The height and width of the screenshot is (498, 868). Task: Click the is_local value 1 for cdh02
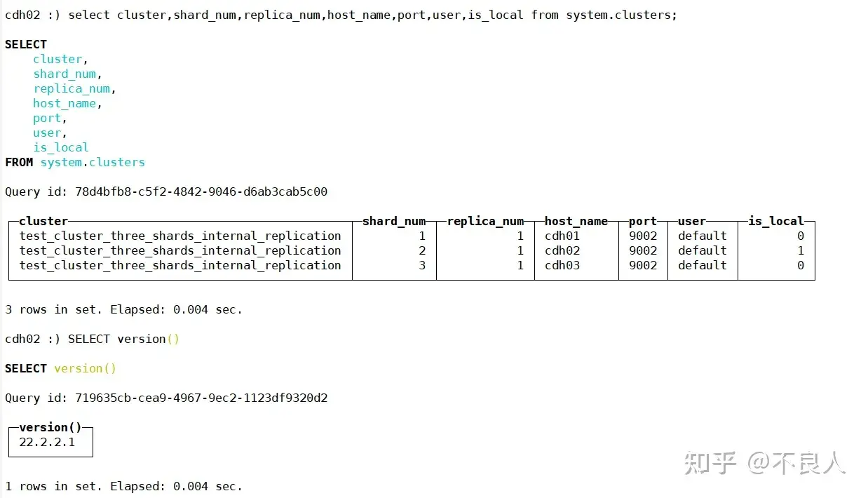coord(800,250)
